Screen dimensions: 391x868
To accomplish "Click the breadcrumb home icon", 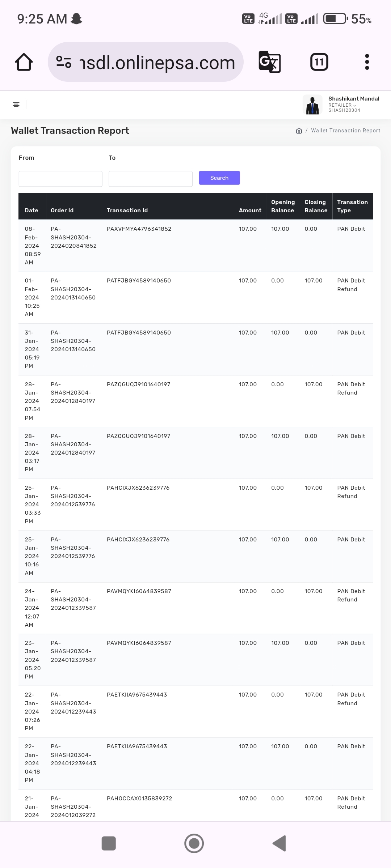I will 299,131.
